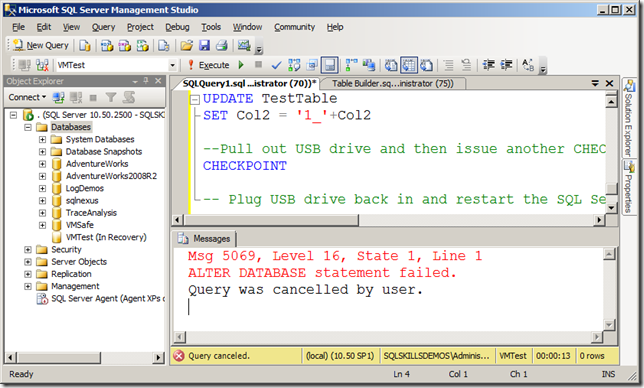644x388 pixels.
Task: Select SQL Server Agent node
Action: click(108, 298)
